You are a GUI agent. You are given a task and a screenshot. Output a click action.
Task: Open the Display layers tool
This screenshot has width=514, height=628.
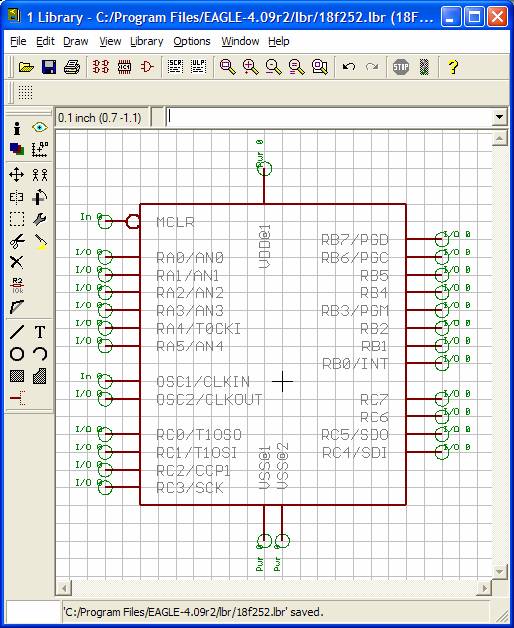[x=17, y=149]
